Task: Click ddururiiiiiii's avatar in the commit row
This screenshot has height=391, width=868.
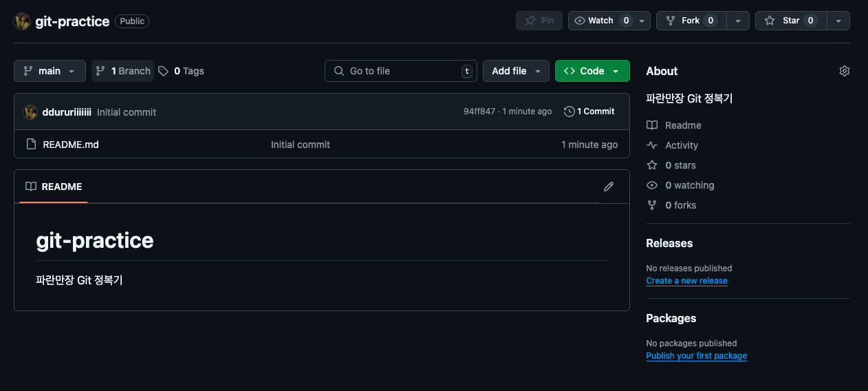Action: (30, 112)
